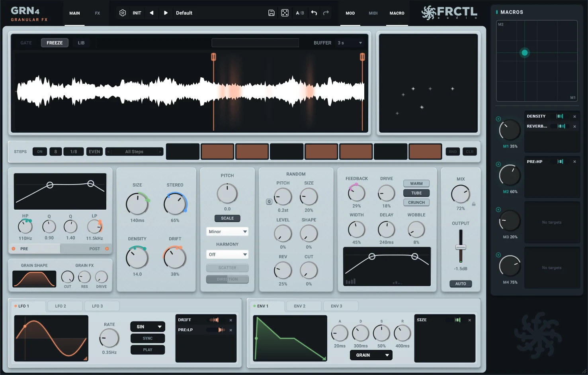Open the BUFFER length dropdown
This screenshot has height=375, width=588.
(x=350, y=43)
